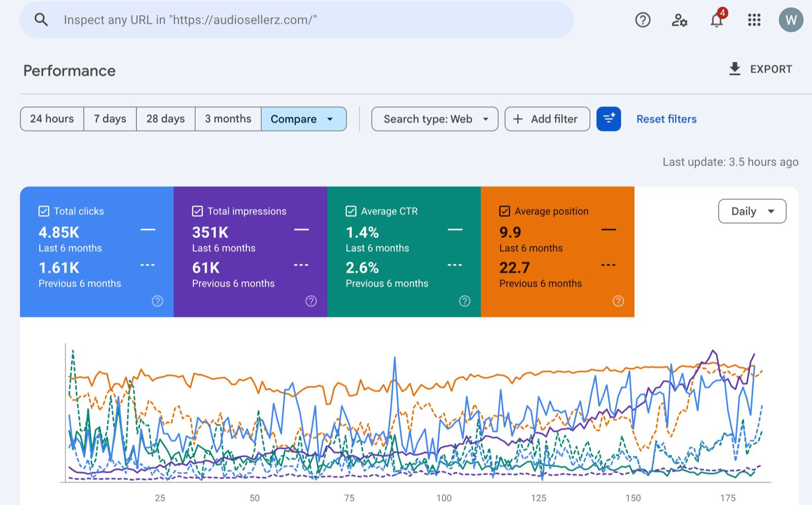Switch to the 3 months range
The height and width of the screenshot is (505, 812).
(228, 119)
